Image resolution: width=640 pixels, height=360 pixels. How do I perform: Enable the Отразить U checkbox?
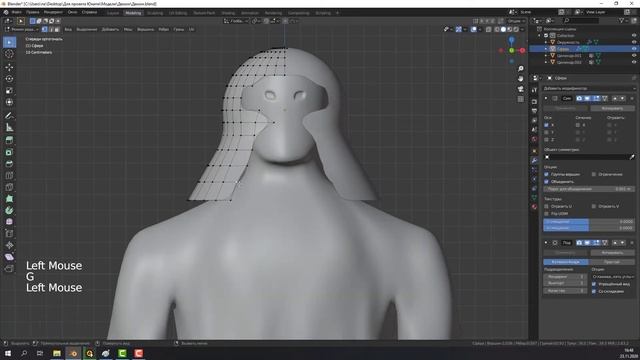[546, 207]
